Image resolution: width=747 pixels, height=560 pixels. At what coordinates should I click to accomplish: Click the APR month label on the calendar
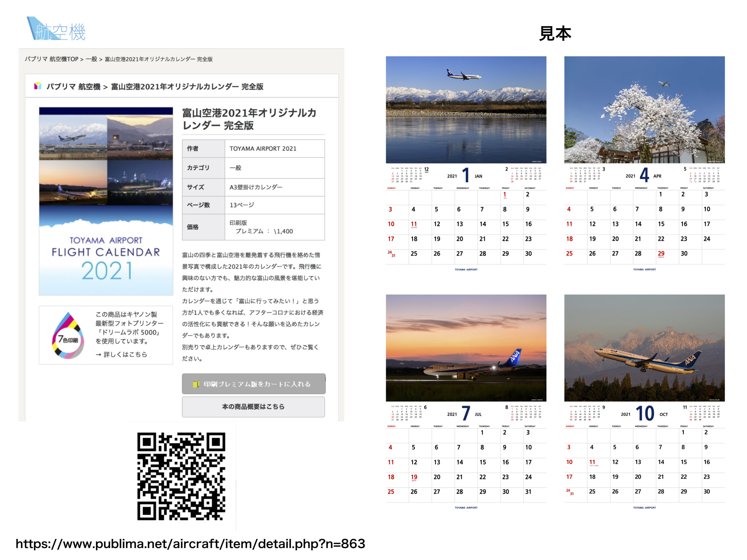[x=657, y=176]
